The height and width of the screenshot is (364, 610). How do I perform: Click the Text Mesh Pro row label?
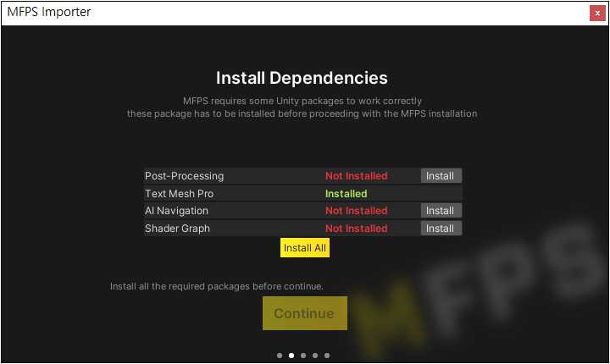click(179, 194)
